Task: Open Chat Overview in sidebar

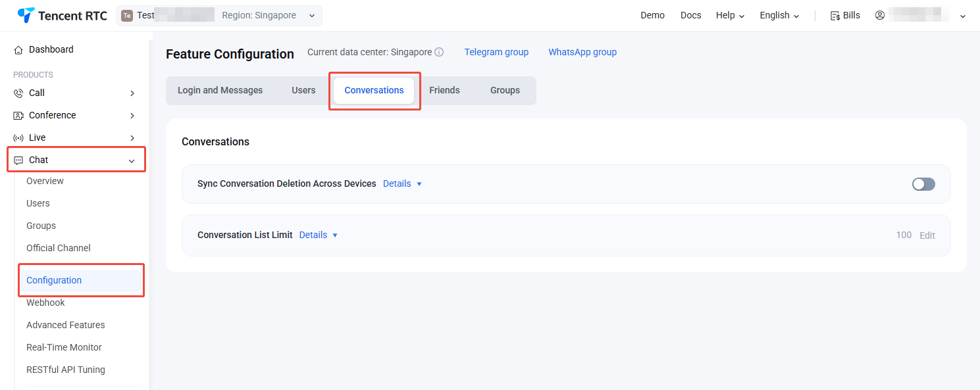Action: [x=45, y=181]
